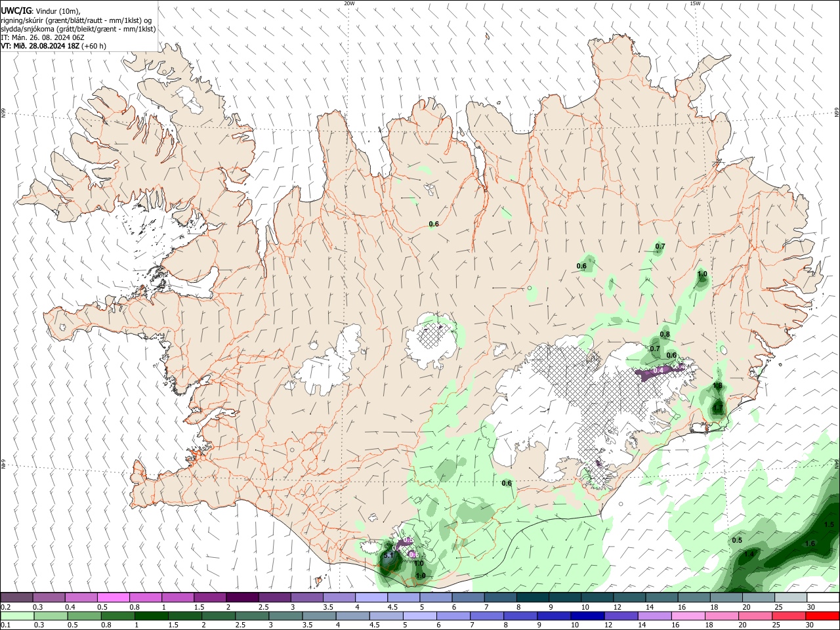Screen dimensions: 840x630
Task: Click the 0.1 label in the rain legend
Action: pos(5,625)
